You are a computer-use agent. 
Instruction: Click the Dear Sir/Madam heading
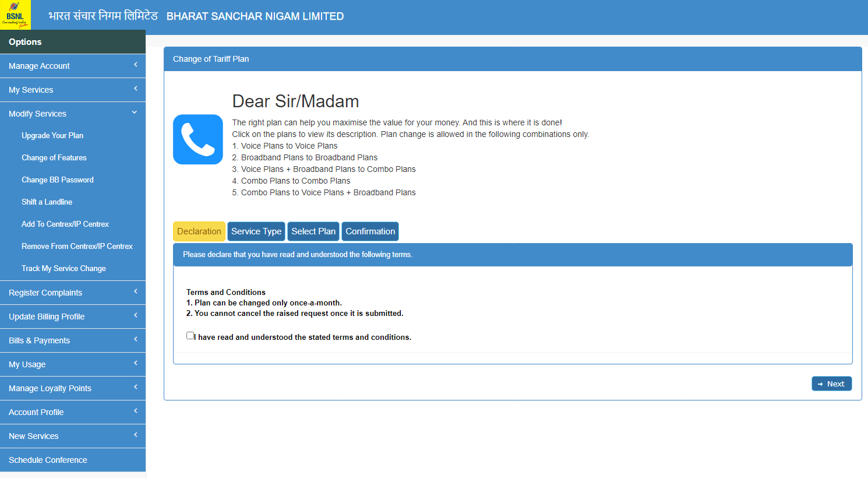295,101
